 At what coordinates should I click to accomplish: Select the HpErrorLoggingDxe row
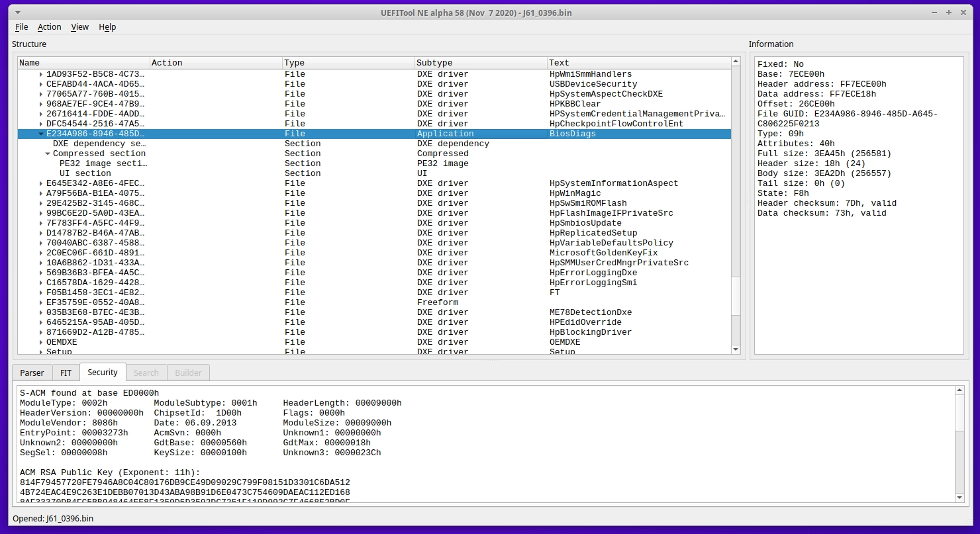coord(374,273)
